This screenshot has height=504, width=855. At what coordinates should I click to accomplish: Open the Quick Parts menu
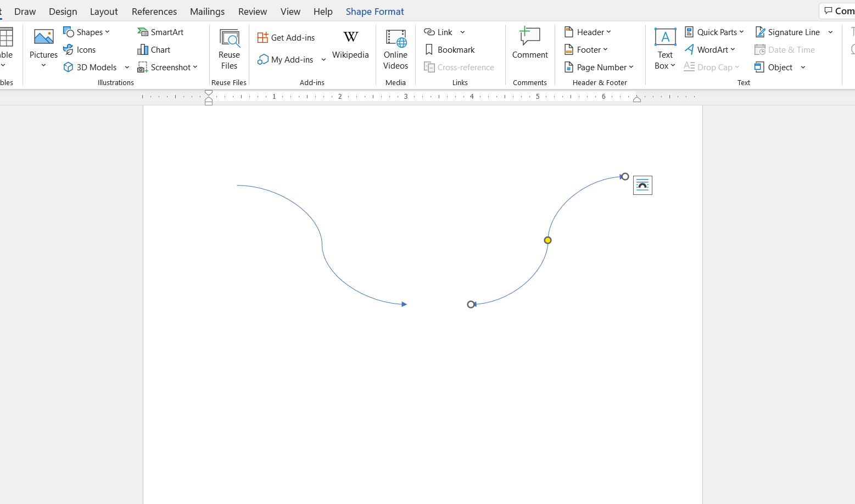(714, 32)
